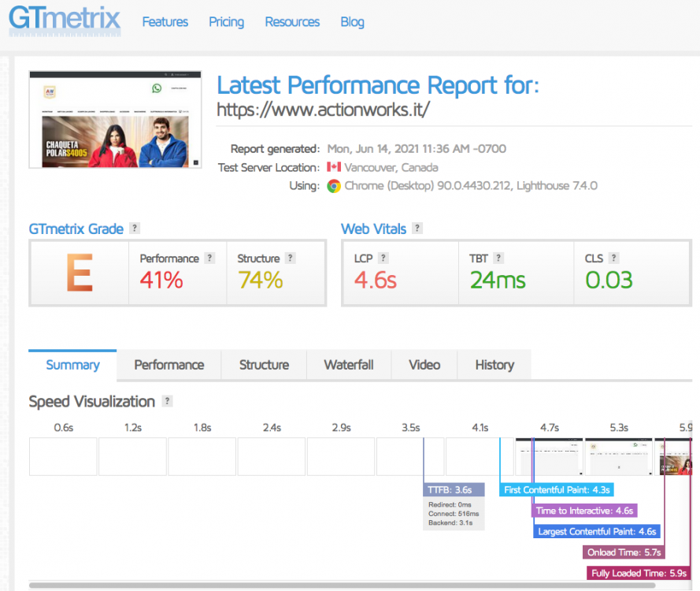Click help icon next to Speed Visualization
Image resolution: width=700 pixels, height=591 pixels.
(167, 401)
